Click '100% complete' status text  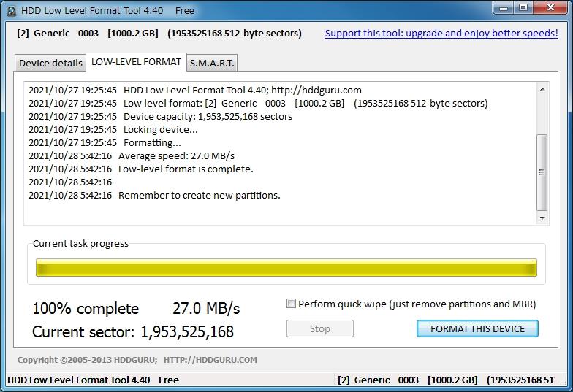pyautogui.click(x=86, y=308)
